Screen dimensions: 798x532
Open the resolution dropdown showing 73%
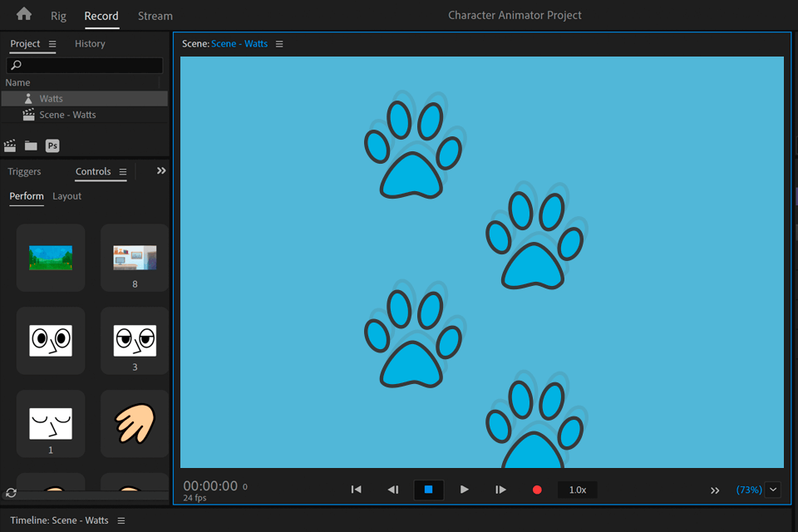(x=773, y=490)
